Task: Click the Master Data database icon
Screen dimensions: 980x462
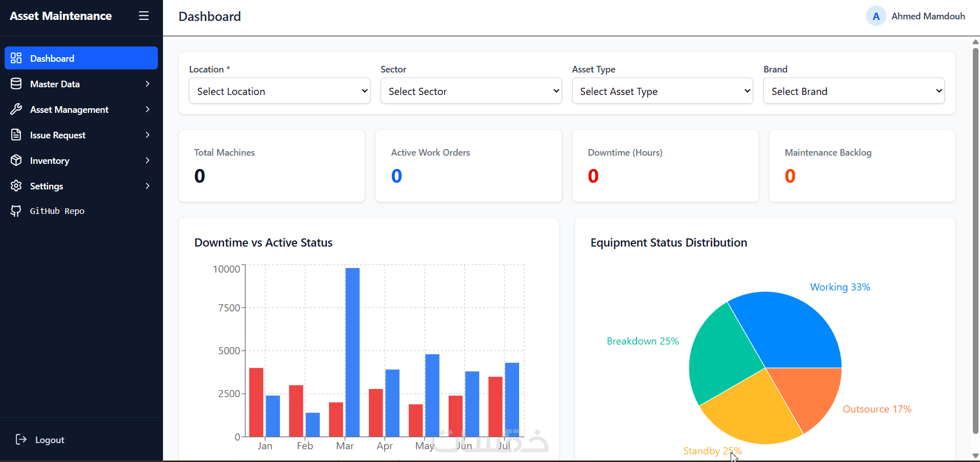Action: [16, 84]
